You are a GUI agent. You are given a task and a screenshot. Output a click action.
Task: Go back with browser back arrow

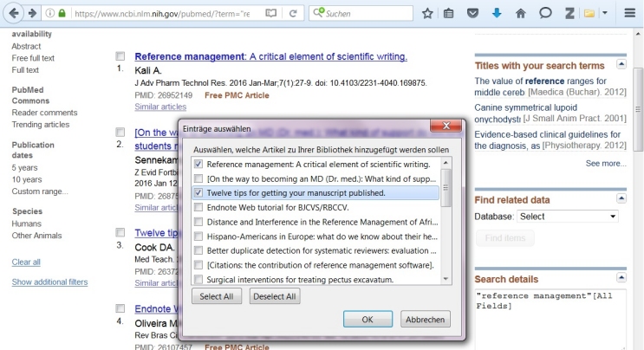[14, 13]
